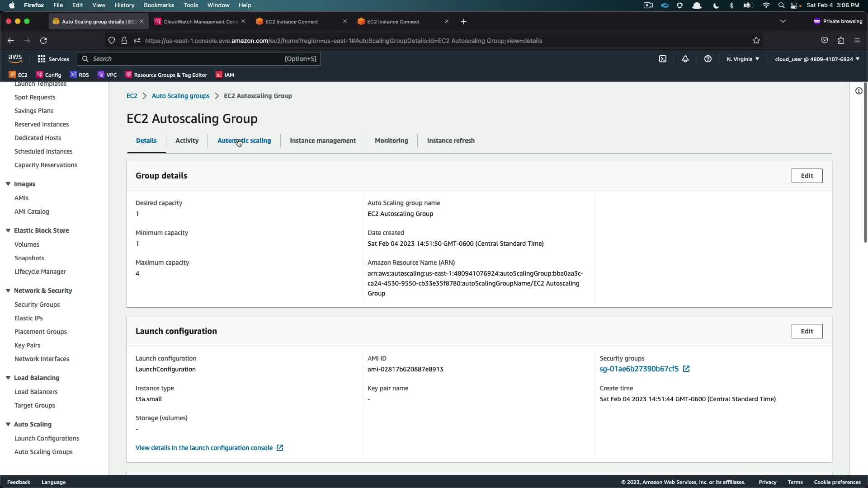Click the help question mark icon

[708, 59]
